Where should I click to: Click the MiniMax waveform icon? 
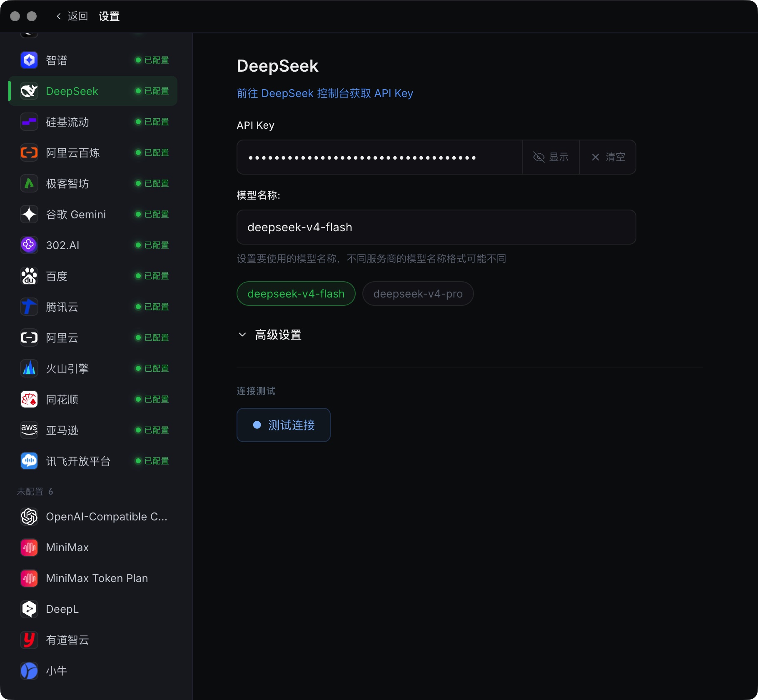[29, 548]
